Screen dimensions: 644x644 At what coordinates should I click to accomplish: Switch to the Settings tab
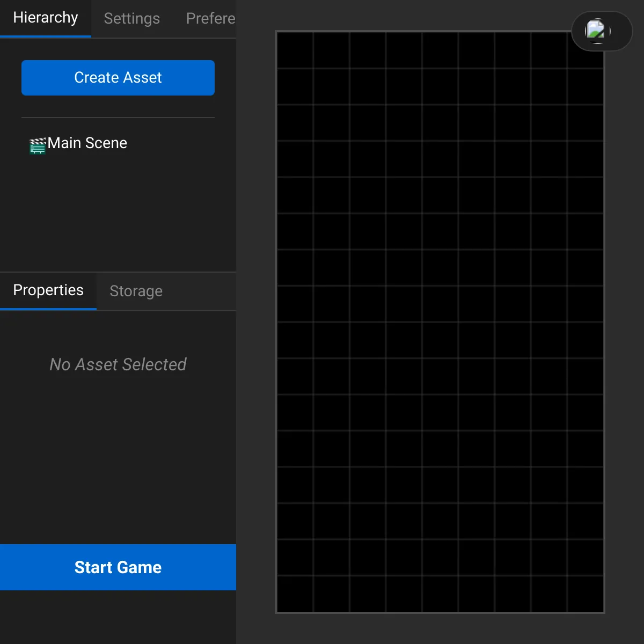131,18
